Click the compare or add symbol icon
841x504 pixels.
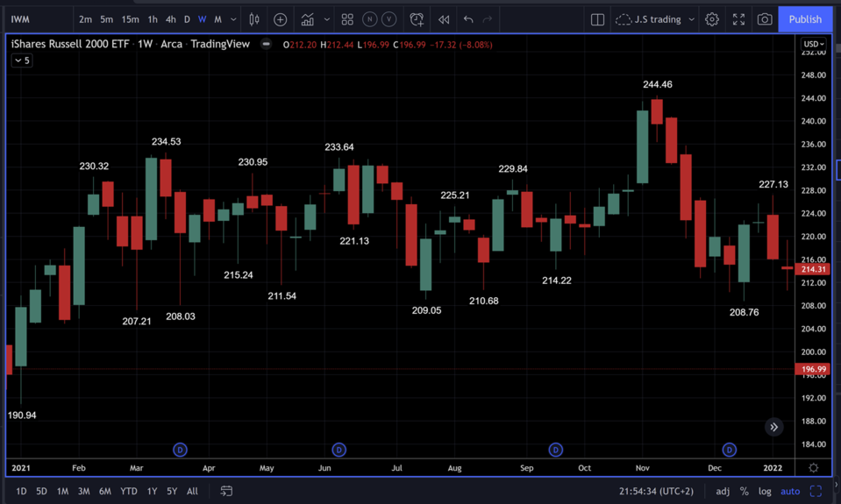click(x=280, y=20)
